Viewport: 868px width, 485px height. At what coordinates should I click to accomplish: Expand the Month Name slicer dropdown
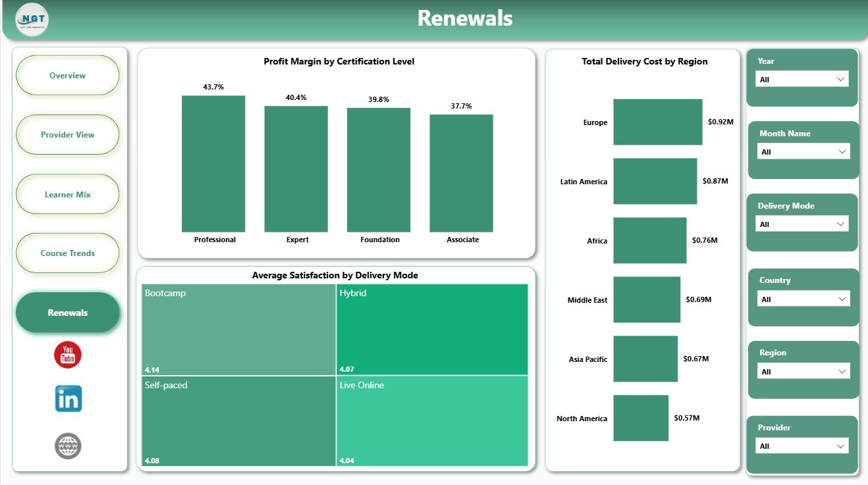tap(803, 151)
